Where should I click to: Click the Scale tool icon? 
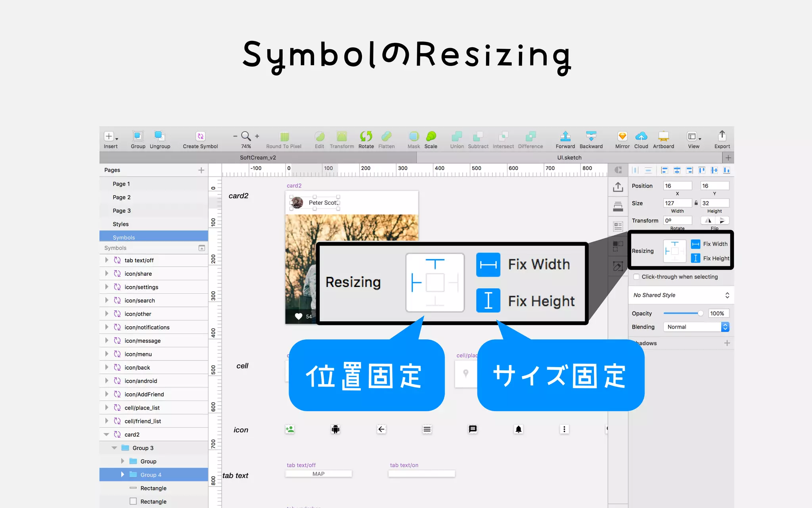pos(431,136)
